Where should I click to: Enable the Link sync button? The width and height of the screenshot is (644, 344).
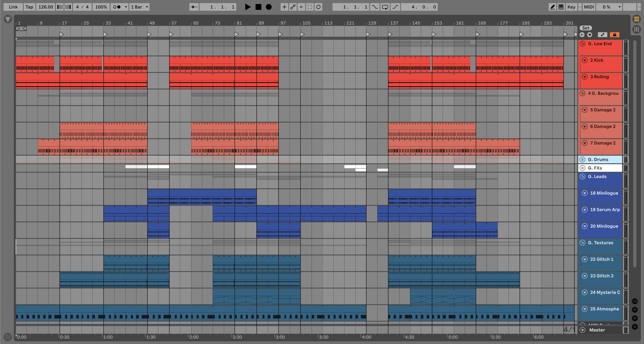pos(13,7)
